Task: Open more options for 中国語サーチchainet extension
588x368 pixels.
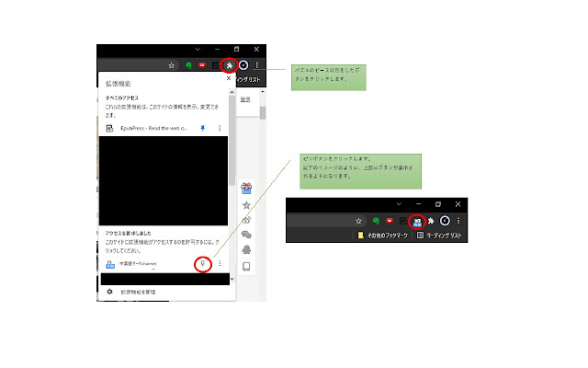Action: [220, 264]
